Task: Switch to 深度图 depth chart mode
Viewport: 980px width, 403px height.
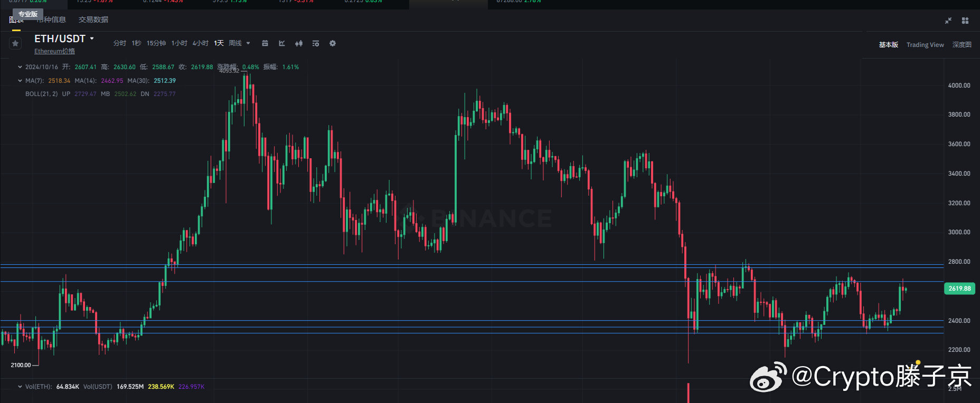Action: pos(962,45)
